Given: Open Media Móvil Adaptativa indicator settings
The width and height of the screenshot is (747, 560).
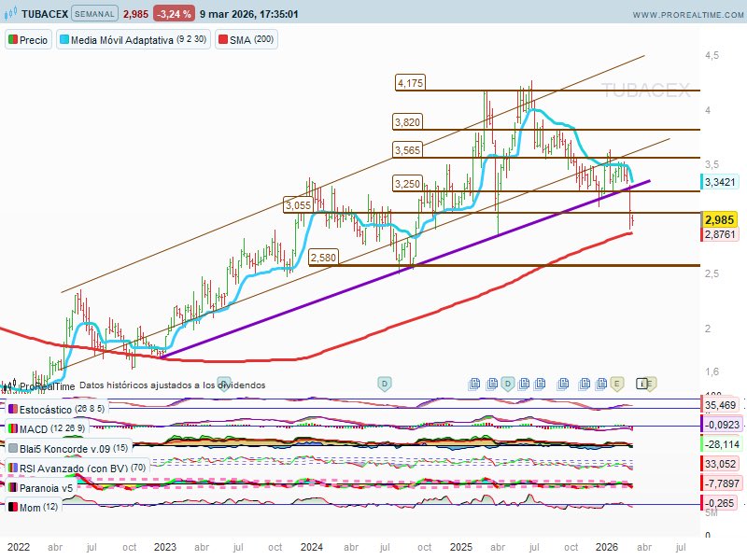Looking at the screenshot, I should [134, 40].
